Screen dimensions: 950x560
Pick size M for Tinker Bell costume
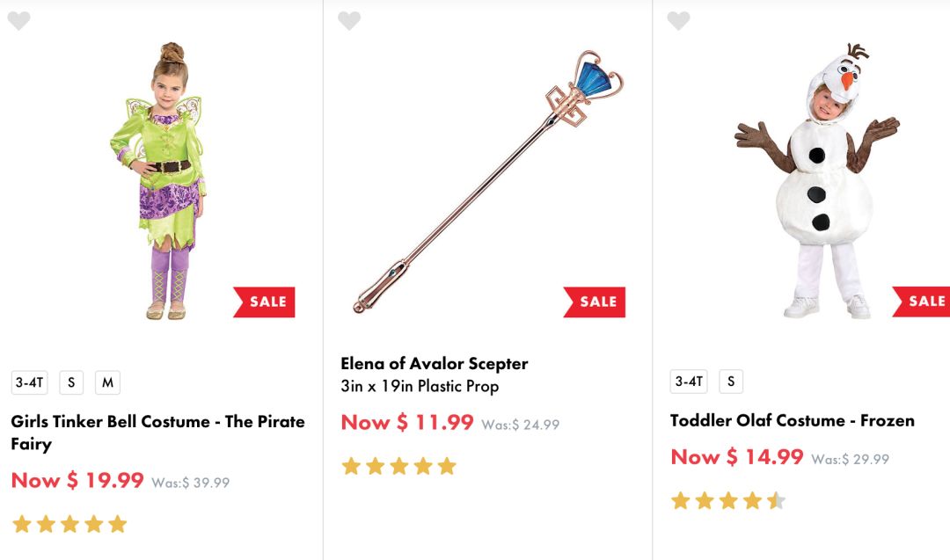(x=107, y=382)
